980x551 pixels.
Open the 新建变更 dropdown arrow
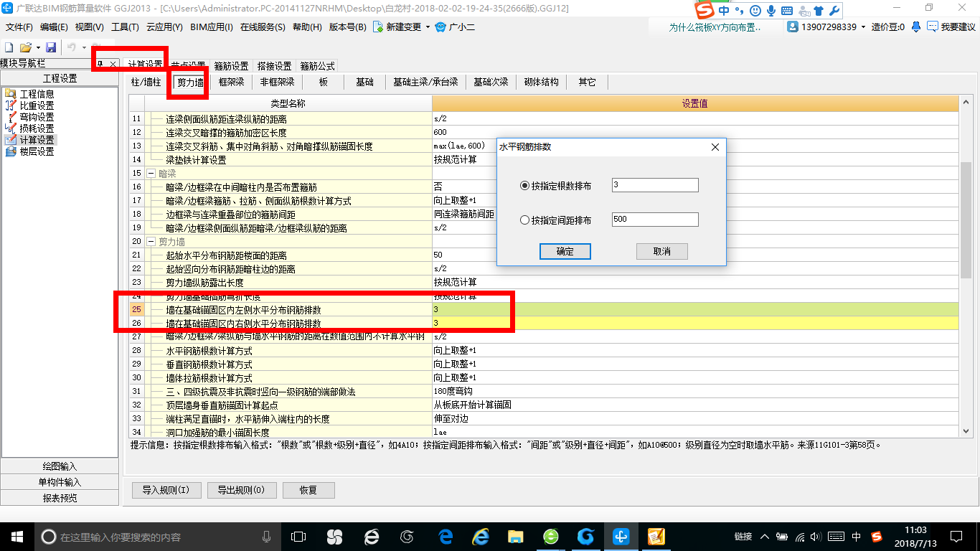coord(428,27)
